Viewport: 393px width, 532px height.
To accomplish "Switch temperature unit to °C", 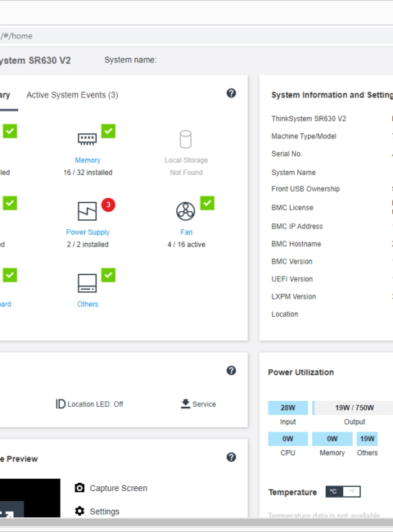I will (334, 492).
